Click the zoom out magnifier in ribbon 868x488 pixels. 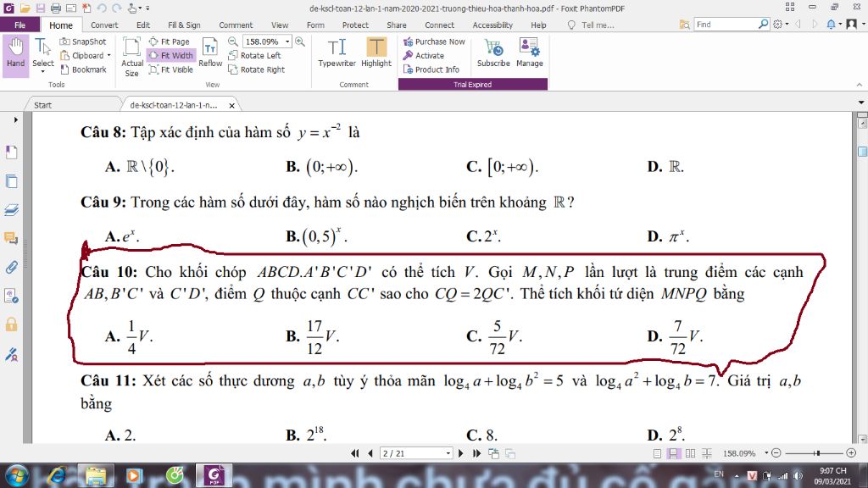click(233, 42)
